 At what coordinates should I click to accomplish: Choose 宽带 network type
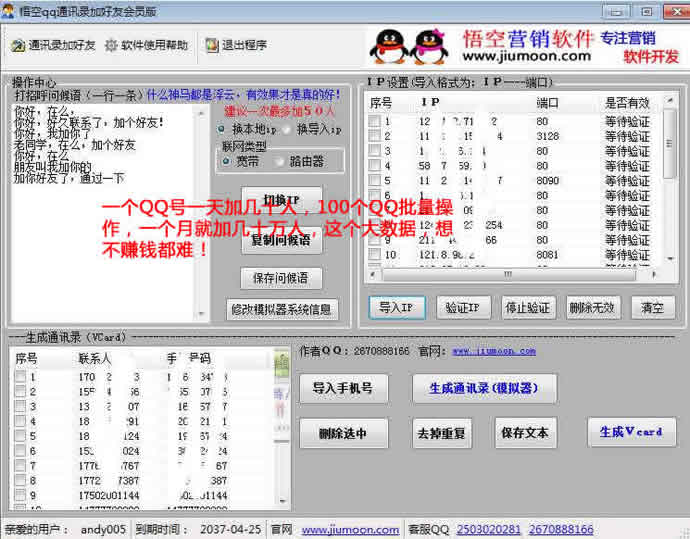tap(226, 161)
